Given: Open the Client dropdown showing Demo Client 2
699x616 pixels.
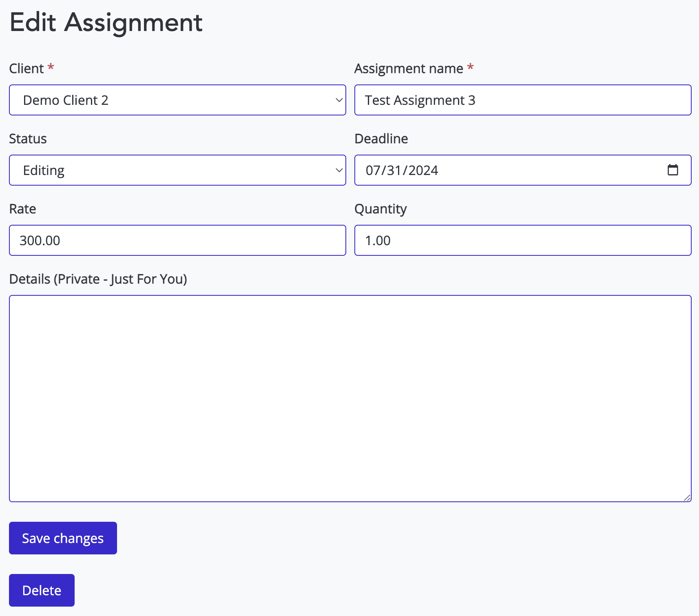Looking at the screenshot, I should point(177,100).
